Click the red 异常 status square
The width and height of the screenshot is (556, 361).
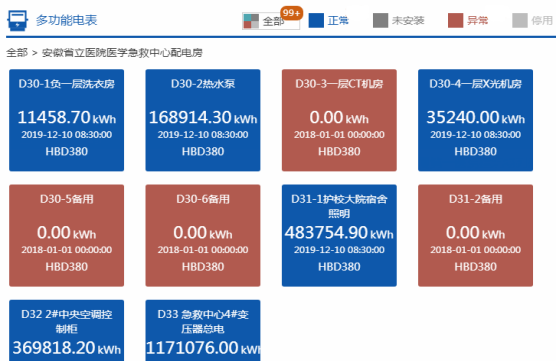[x=455, y=21]
